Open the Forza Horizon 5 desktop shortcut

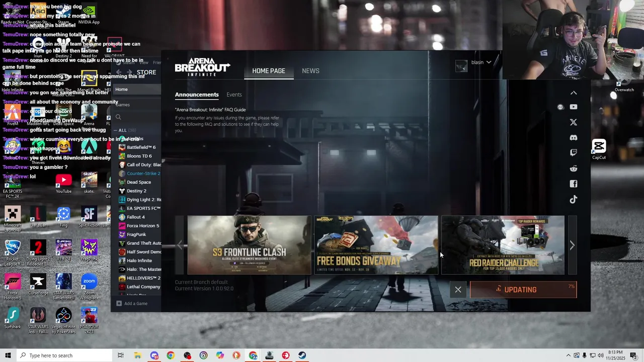click(x=13, y=288)
